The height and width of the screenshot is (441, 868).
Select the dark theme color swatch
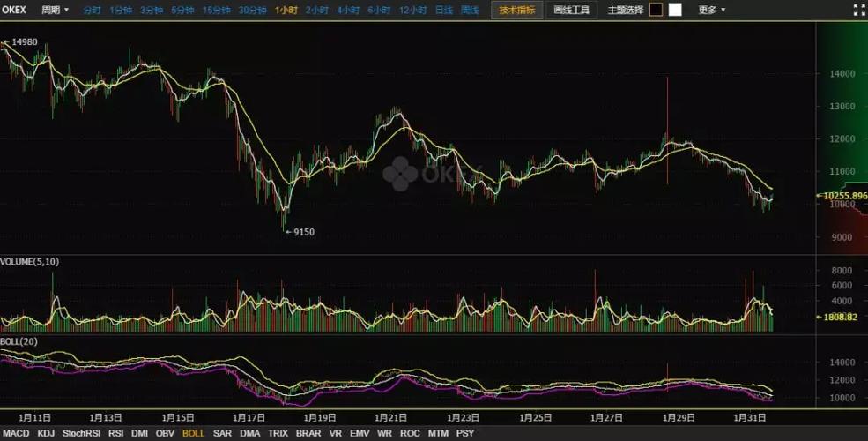(656, 11)
